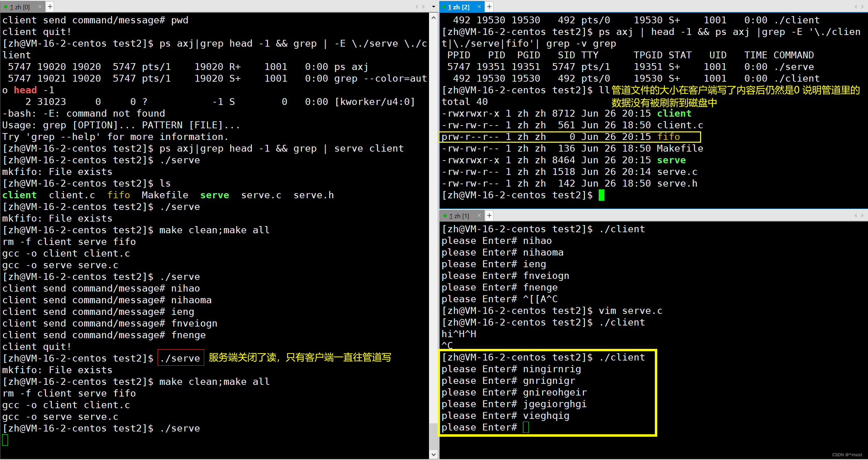The image size is (868, 460).
Task: Click left-pane tab bar scroll-right arrow
Action: [424, 7]
